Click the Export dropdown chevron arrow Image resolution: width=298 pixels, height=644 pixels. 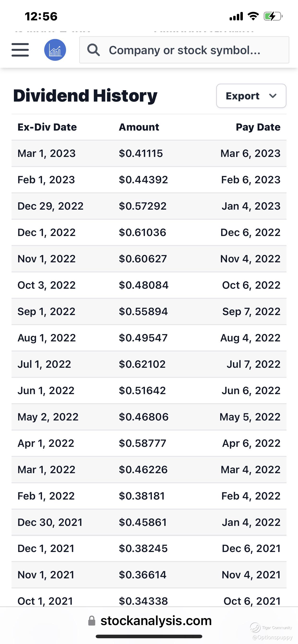click(x=273, y=96)
